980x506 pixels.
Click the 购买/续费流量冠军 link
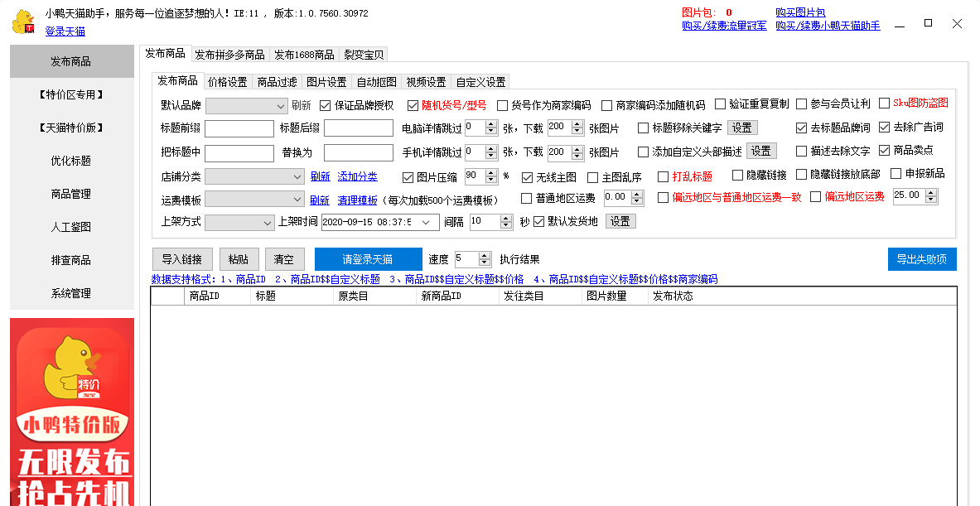724,26
